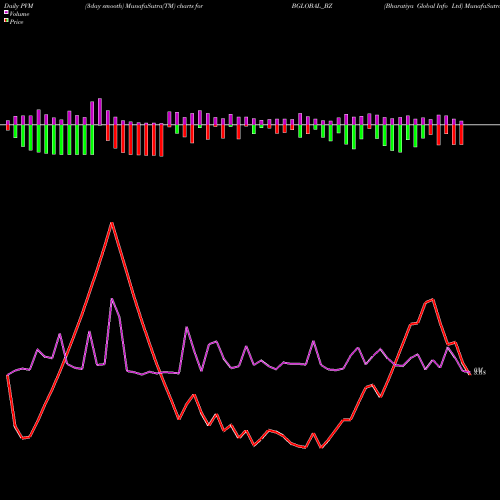Click the green-red Price legend swatch

coord(6,21)
